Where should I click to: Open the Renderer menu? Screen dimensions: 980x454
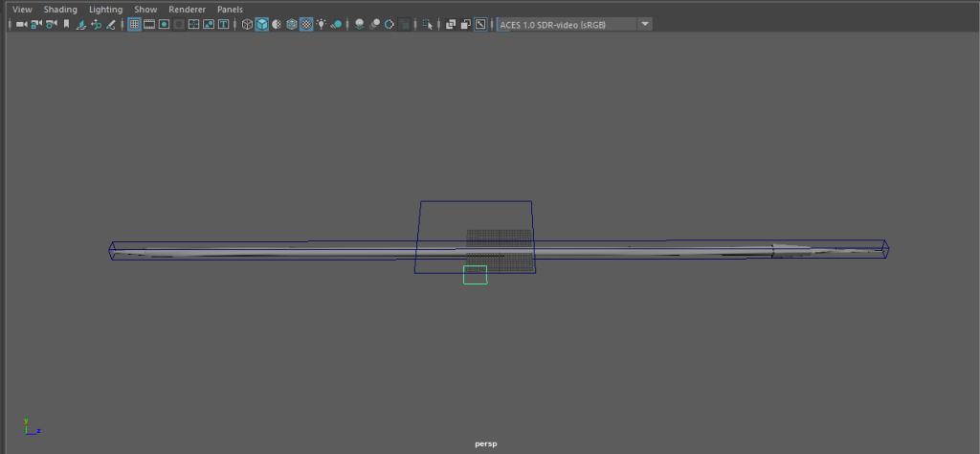(187, 10)
